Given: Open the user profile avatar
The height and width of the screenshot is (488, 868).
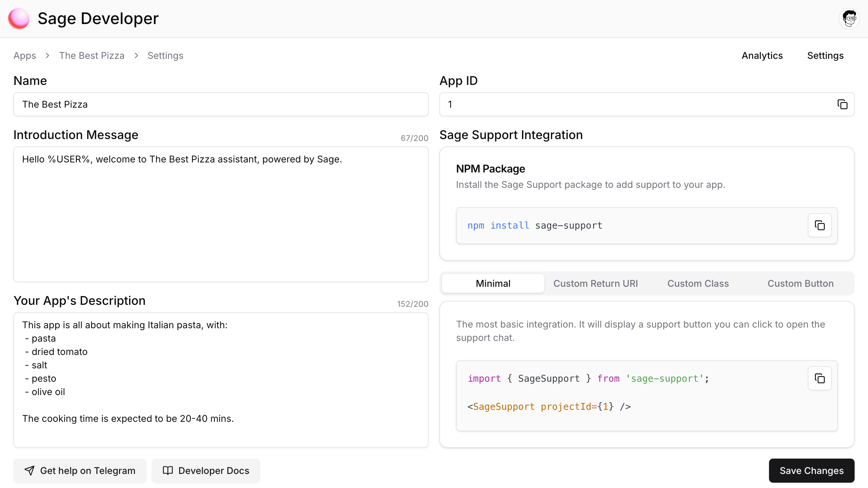Looking at the screenshot, I should tap(849, 18).
